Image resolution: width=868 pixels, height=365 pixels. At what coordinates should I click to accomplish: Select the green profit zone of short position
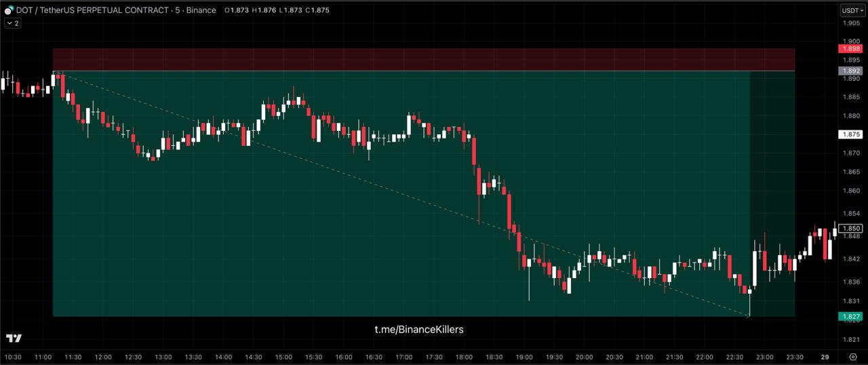424,193
